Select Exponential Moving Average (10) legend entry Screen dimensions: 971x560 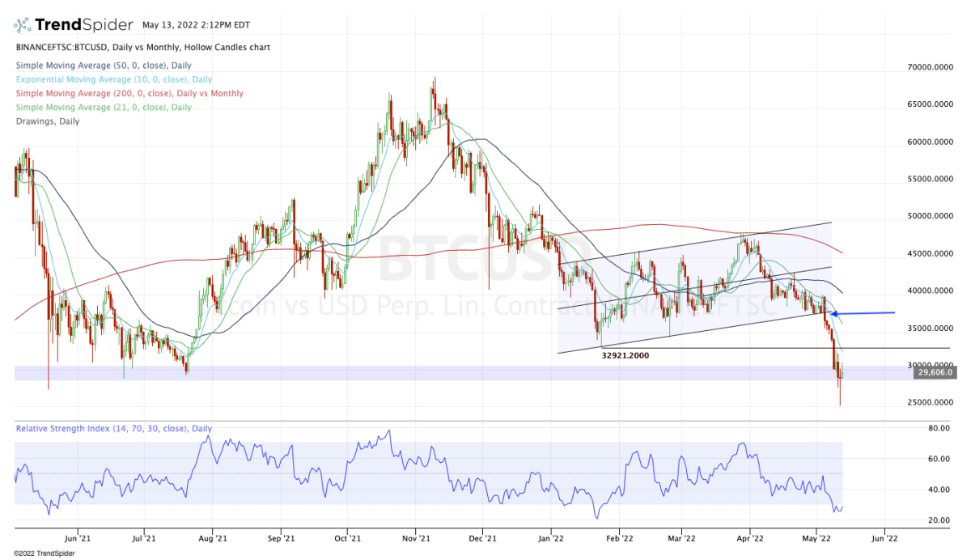(x=113, y=79)
